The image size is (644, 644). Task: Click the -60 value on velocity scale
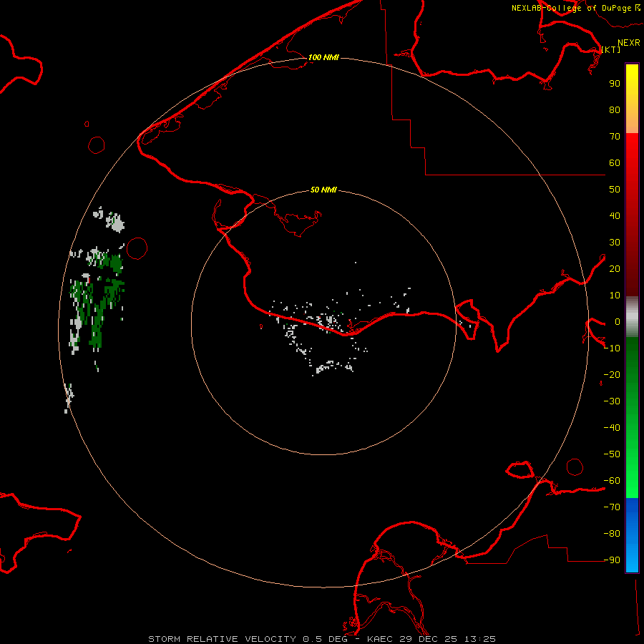pyautogui.click(x=612, y=481)
